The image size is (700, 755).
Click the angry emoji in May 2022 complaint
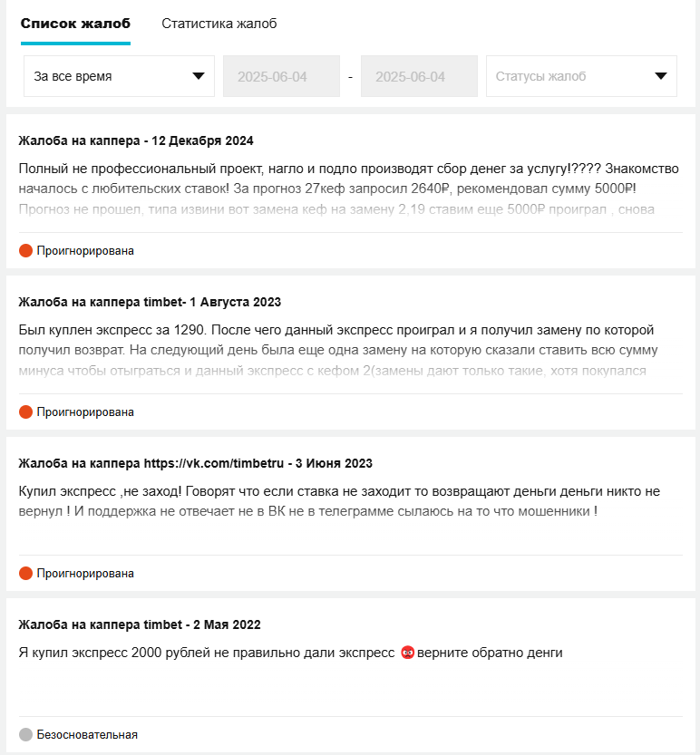coord(407,653)
